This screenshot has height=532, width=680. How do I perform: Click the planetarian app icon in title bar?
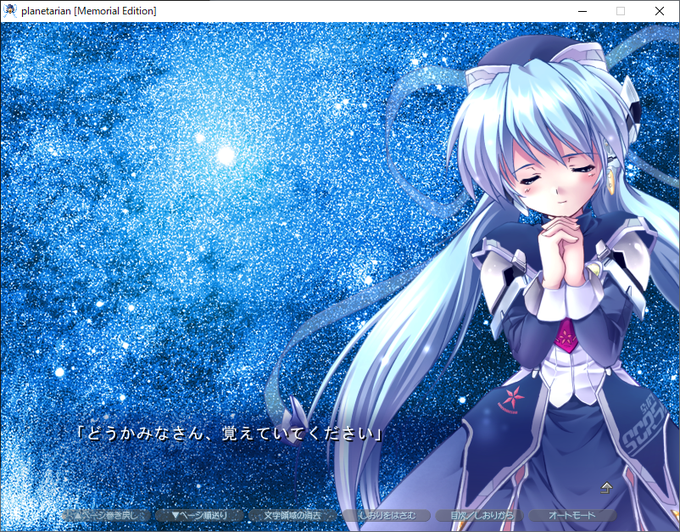[x=10, y=10]
